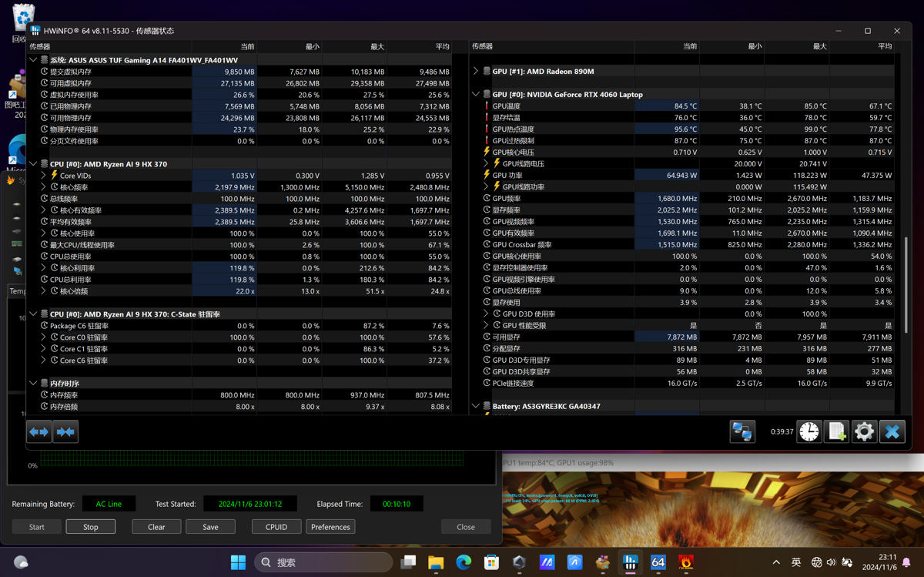Open Microsoft Store from the taskbar
Viewport: 924px width, 577px height.
click(x=491, y=562)
